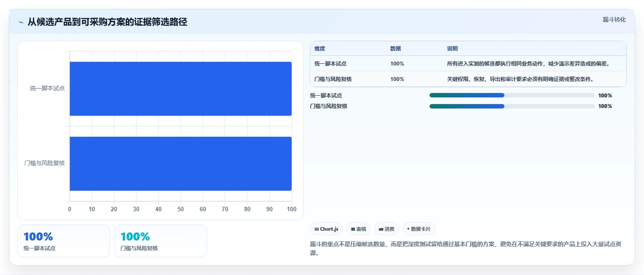Click 门槛与风险复核 chart y-axis label

click(x=45, y=163)
